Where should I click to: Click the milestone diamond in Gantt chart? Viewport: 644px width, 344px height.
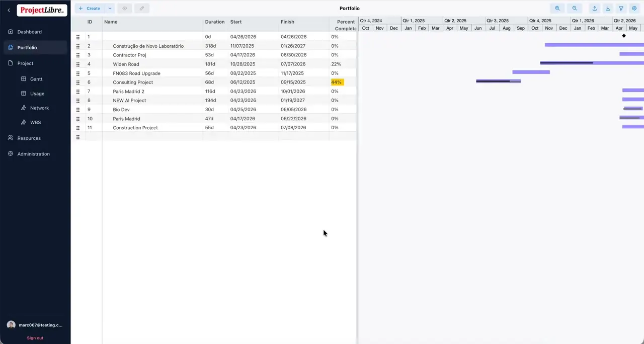point(624,36)
